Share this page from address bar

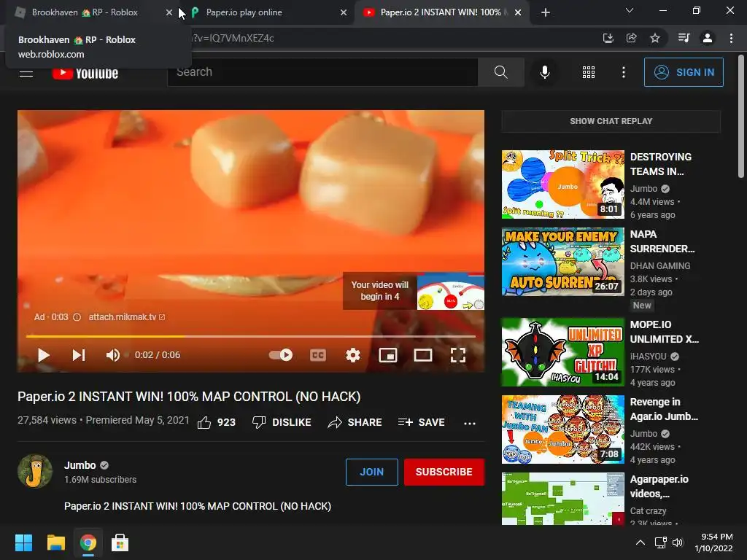pyautogui.click(x=631, y=38)
